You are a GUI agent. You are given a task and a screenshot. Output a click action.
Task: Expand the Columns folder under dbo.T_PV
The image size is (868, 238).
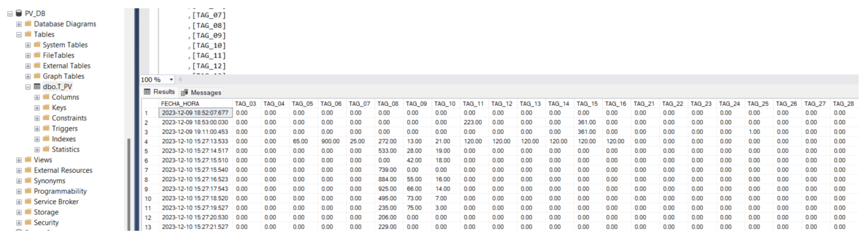coord(37,97)
